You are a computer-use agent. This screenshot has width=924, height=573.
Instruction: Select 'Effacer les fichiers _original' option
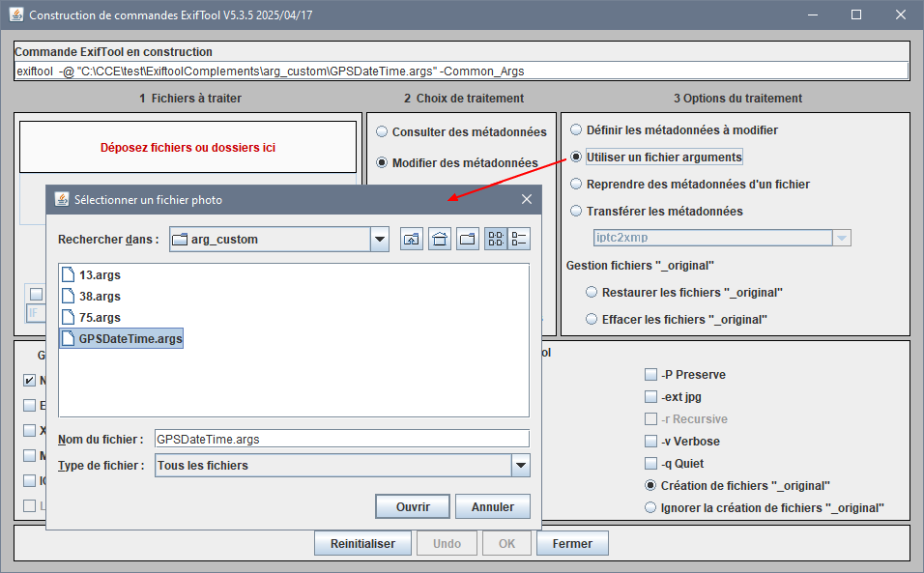(592, 320)
